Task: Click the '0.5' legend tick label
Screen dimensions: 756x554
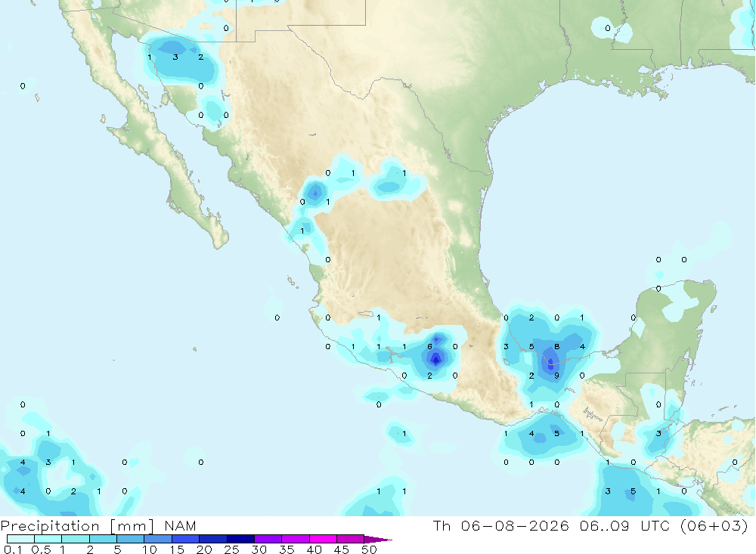Action: point(41,549)
